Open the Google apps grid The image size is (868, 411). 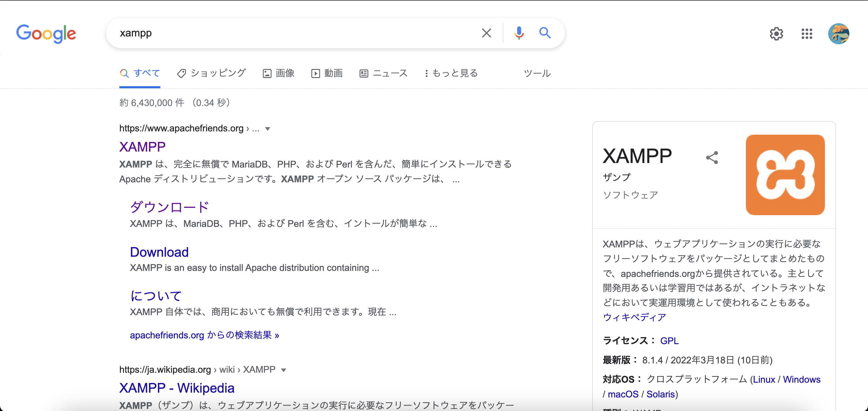(807, 34)
